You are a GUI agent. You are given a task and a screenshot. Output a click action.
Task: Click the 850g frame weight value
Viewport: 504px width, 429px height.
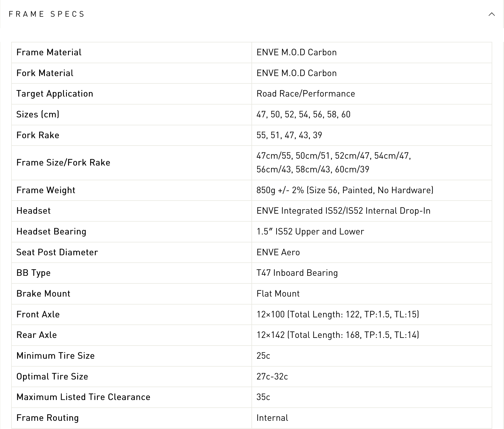345,190
